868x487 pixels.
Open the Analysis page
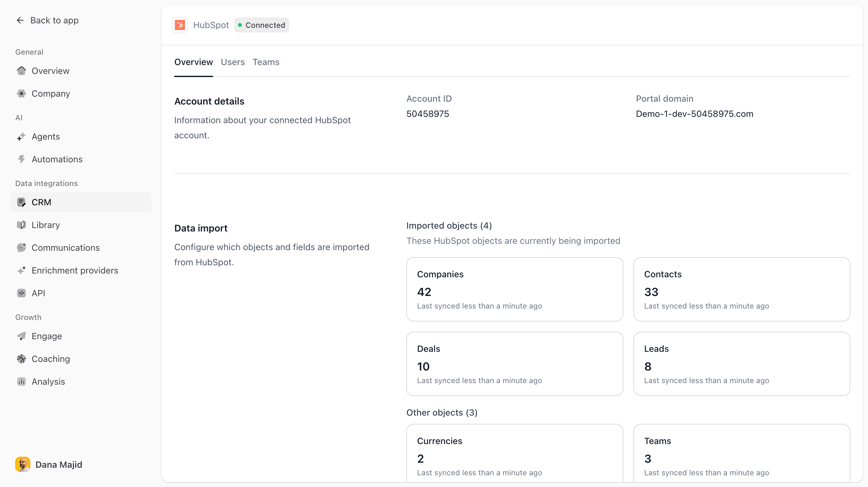pos(81,382)
